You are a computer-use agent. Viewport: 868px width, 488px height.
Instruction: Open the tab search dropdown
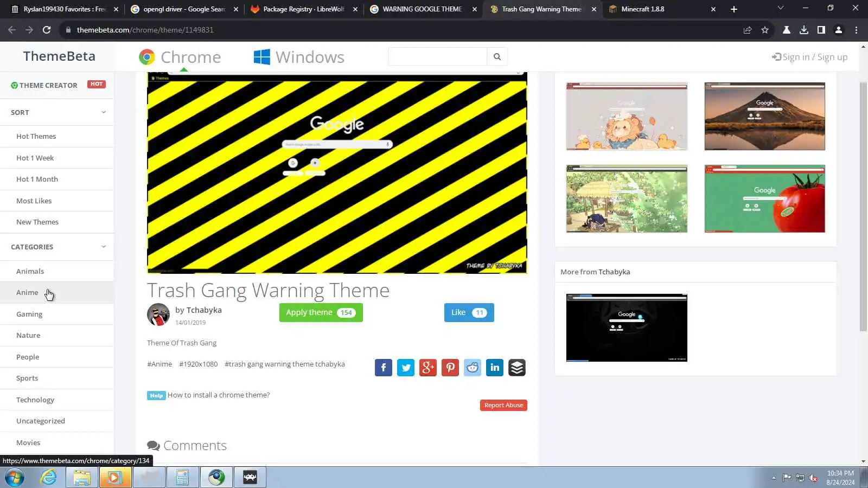click(x=780, y=8)
